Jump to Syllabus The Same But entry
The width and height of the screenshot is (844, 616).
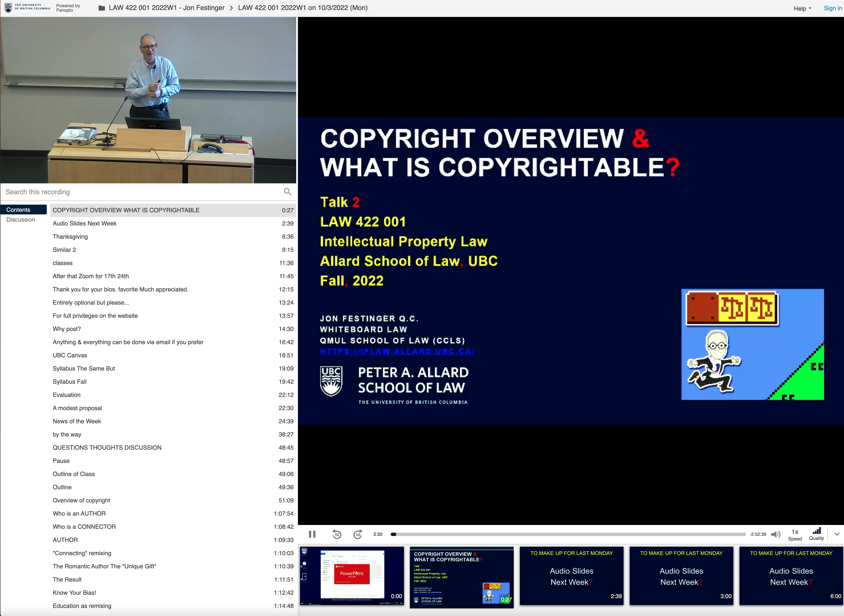click(x=173, y=368)
